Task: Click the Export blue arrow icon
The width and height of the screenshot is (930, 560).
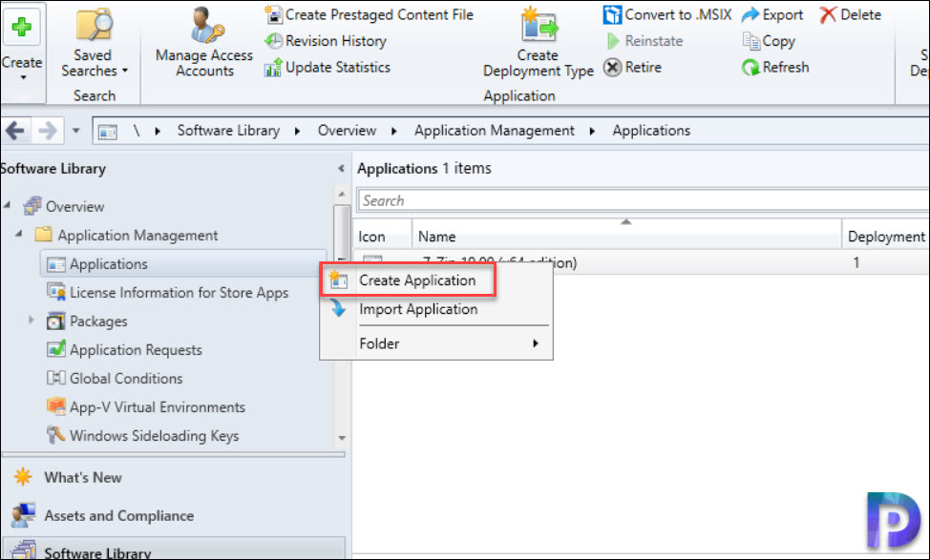Action: pyautogui.click(x=750, y=14)
